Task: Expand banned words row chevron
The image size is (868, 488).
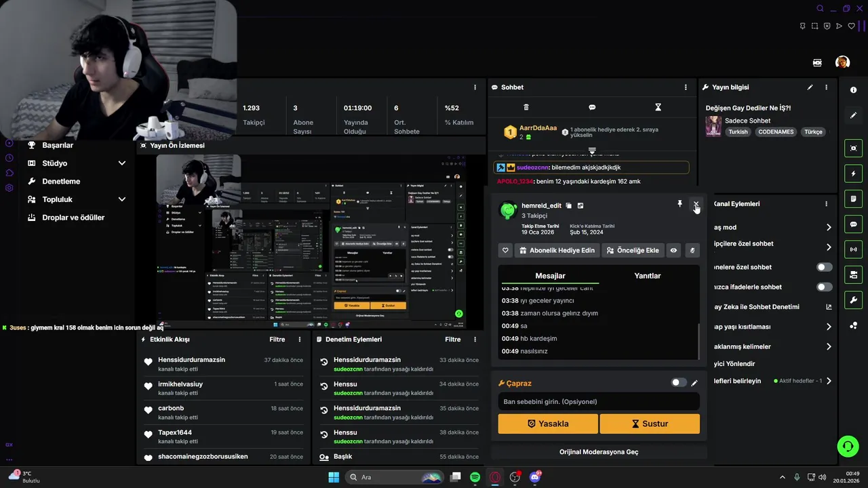Action: tap(828, 346)
